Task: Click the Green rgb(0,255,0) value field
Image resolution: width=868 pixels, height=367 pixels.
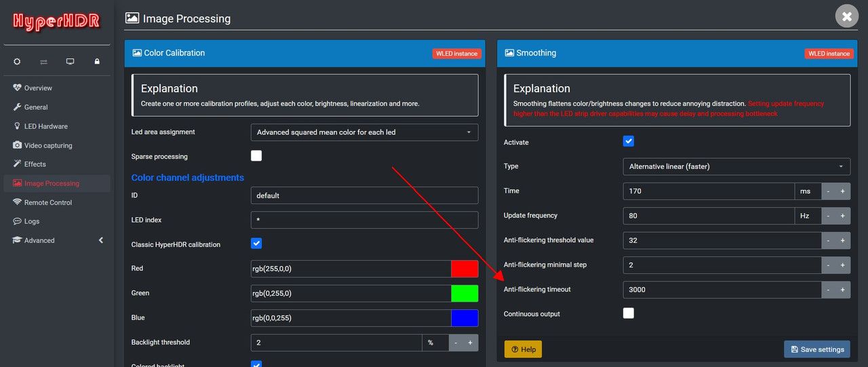Action: [351, 293]
